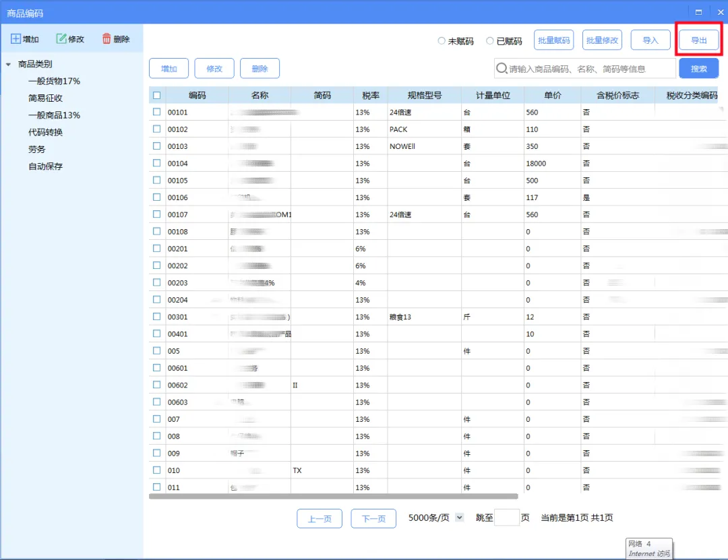Click the 含税价标志 column header

click(617, 95)
